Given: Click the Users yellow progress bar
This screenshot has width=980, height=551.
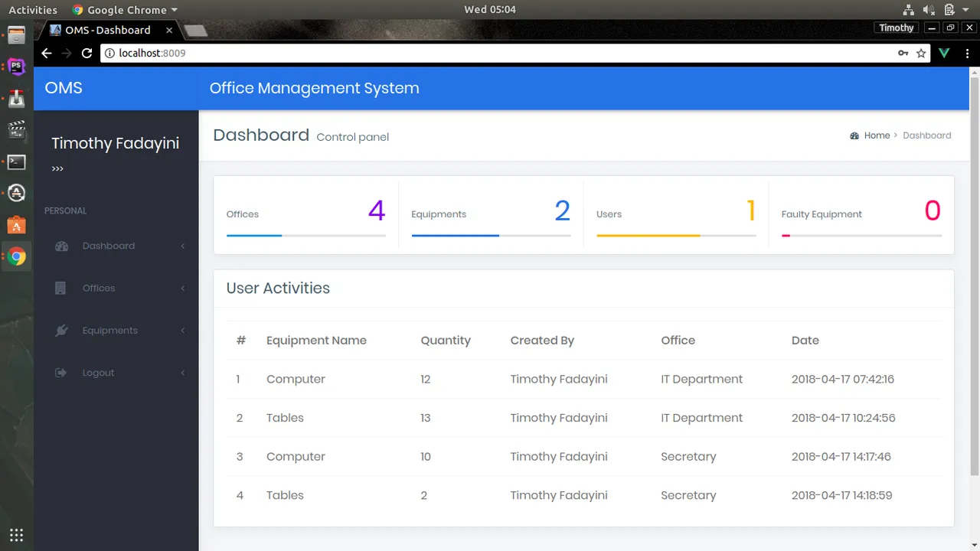Looking at the screenshot, I should 648,236.
